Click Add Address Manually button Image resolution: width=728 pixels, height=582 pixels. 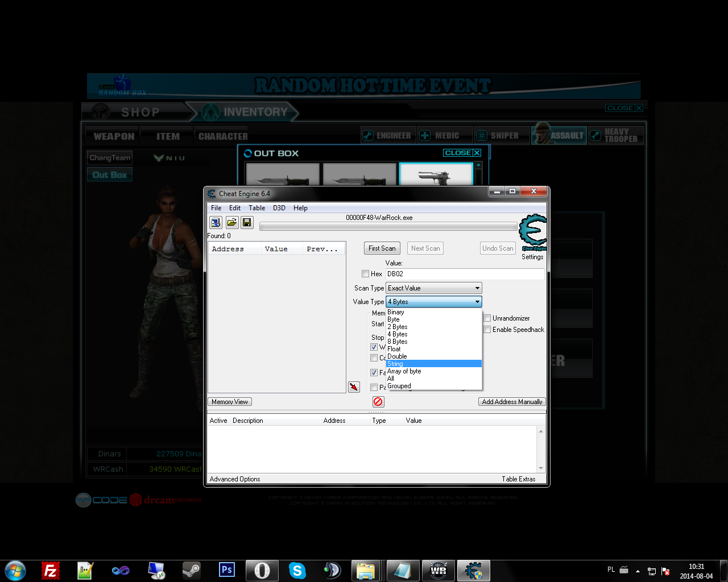point(512,402)
